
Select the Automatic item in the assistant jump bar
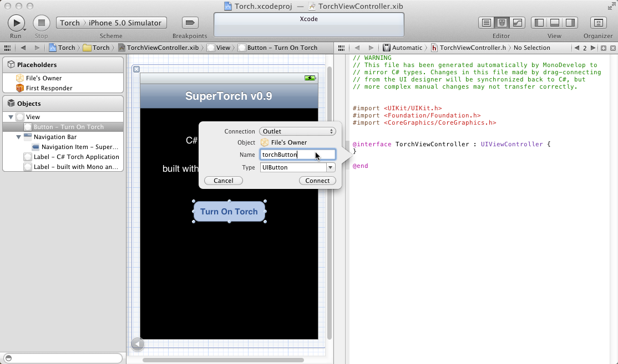[x=407, y=48]
